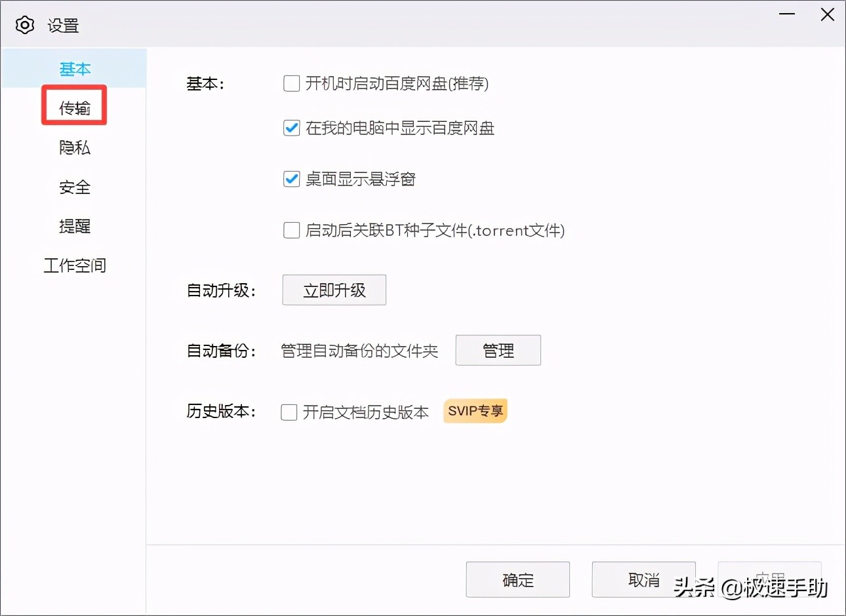This screenshot has width=846, height=616.
Task: Open the 提醒 notification settings
Action: click(74, 226)
